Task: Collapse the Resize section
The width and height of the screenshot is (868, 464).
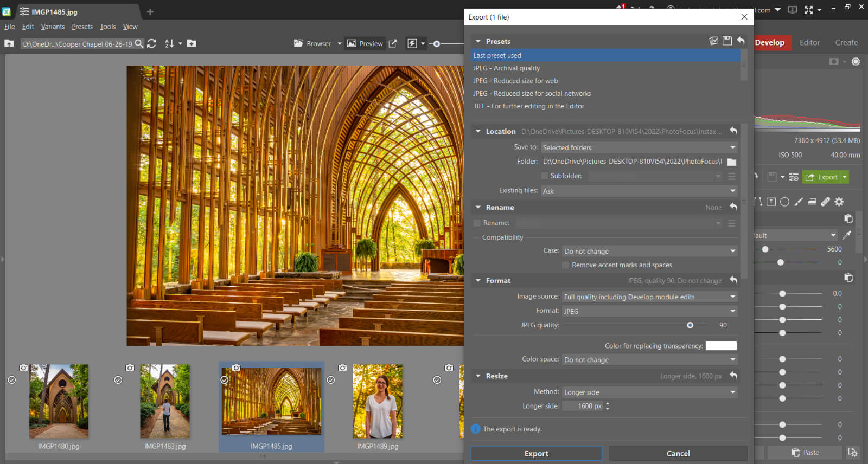Action: [x=478, y=376]
